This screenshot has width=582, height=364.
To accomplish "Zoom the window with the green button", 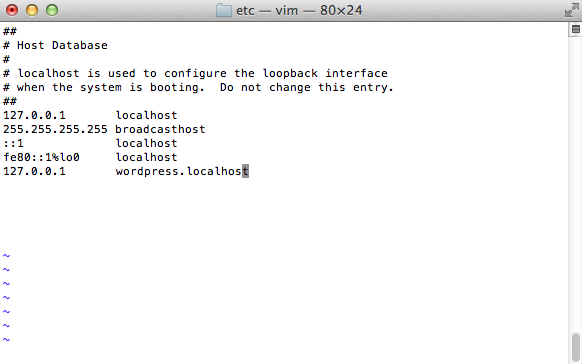I will 52,10.
